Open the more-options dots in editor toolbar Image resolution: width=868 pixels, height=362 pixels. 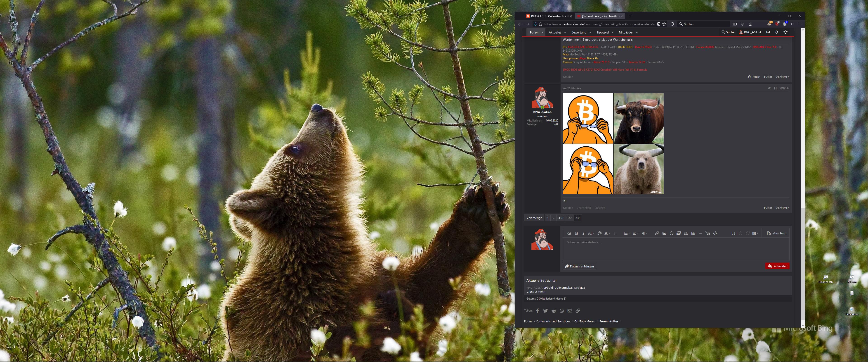point(615,233)
